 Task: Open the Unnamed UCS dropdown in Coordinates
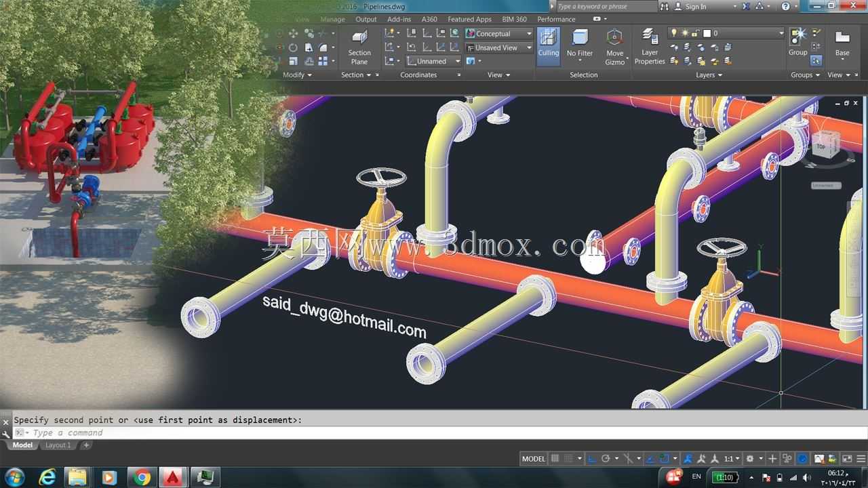[x=434, y=61]
